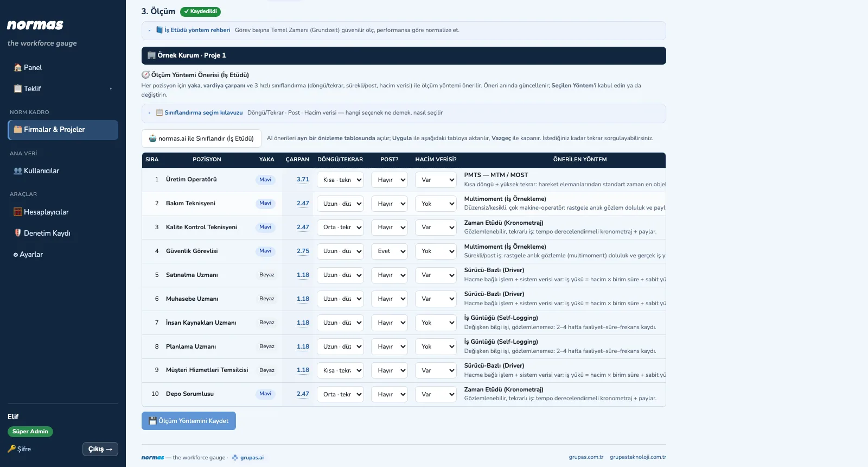
Task: Open the grupasteknoloji.com.tr footer link
Action: [638, 457]
